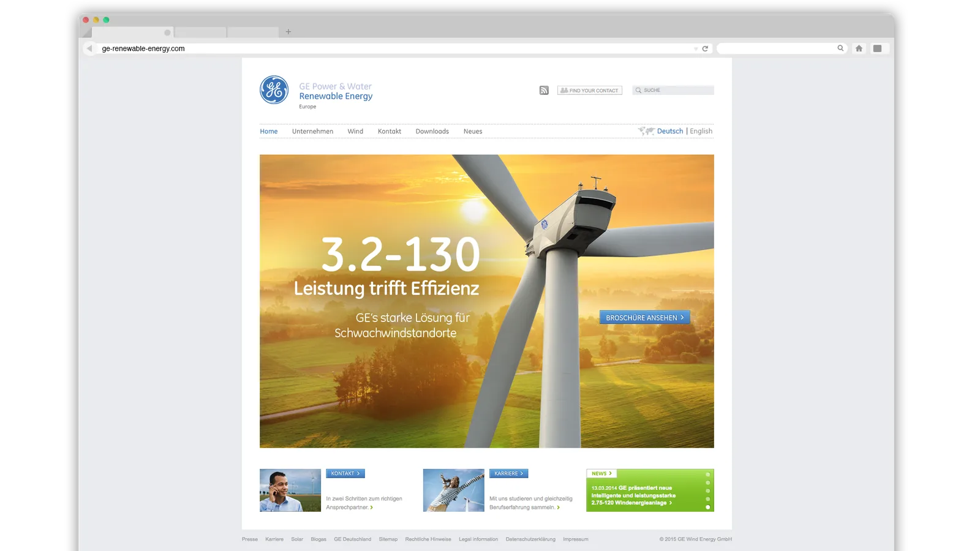The width and height of the screenshot is (980, 551).
Task: Click the Renewable Energy site title
Action: (336, 96)
